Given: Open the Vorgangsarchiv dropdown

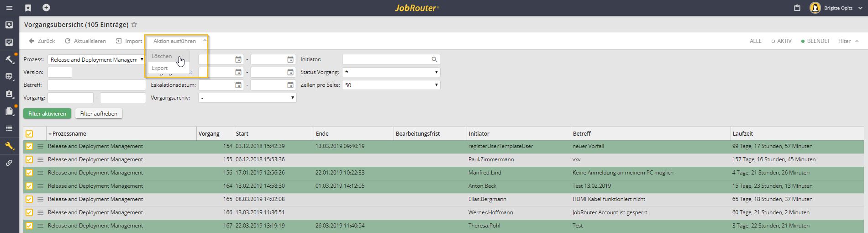Looking at the screenshot, I should [247, 98].
